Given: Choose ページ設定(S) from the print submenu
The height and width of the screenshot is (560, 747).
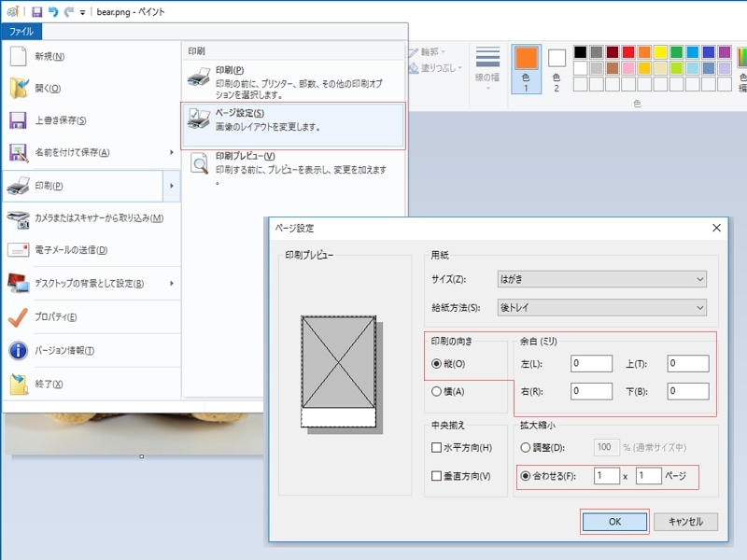Looking at the screenshot, I should (293, 119).
